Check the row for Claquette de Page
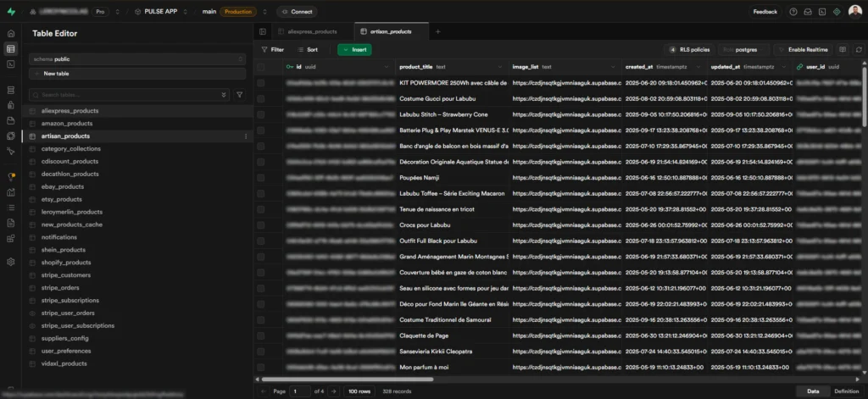This screenshot has height=399, width=868. click(261, 335)
